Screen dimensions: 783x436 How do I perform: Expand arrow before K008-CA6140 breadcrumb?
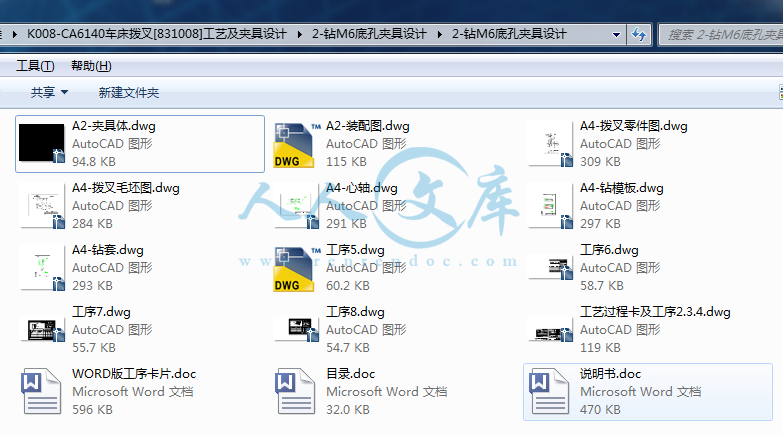click(x=14, y=34)
